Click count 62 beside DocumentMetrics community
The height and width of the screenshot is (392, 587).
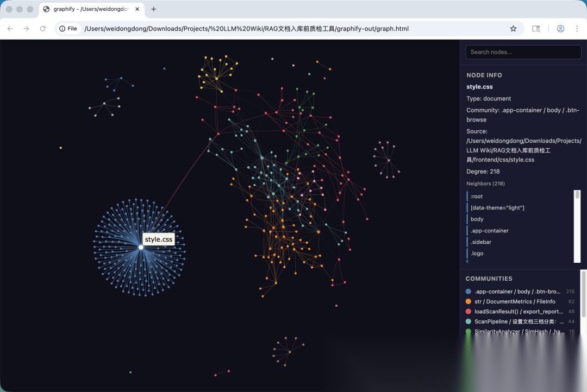tap(571, 301)
